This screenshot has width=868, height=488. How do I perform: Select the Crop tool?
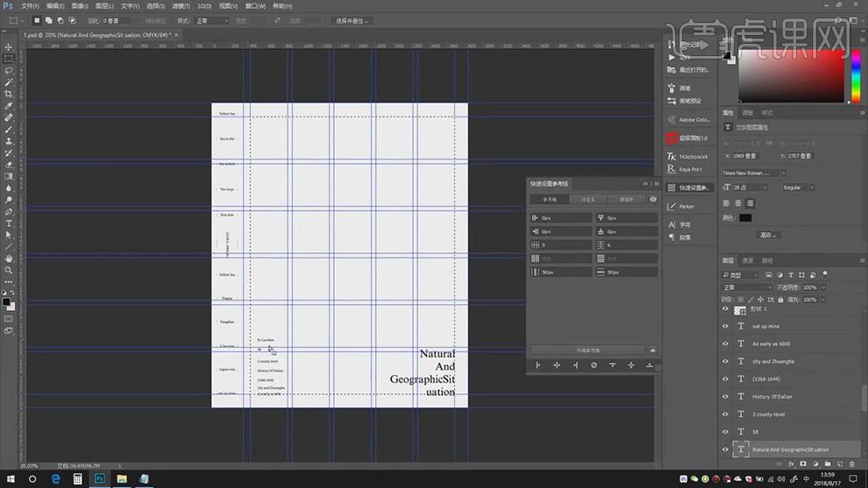coord(9,94)
